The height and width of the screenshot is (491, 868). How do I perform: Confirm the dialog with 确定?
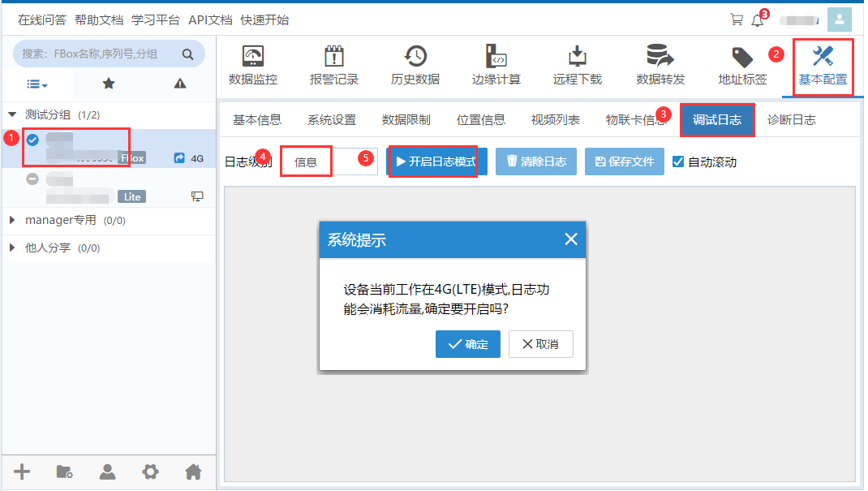467,344
